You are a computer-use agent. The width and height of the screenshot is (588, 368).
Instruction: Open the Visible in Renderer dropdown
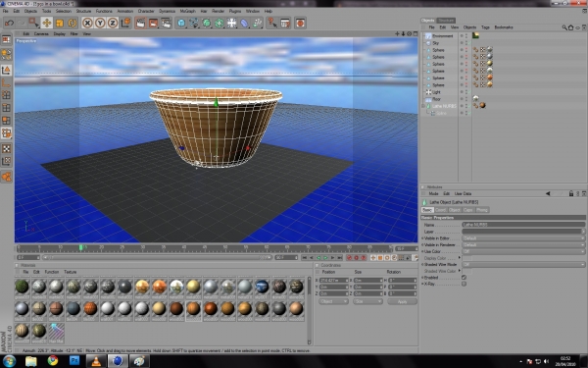pos(523,244)
